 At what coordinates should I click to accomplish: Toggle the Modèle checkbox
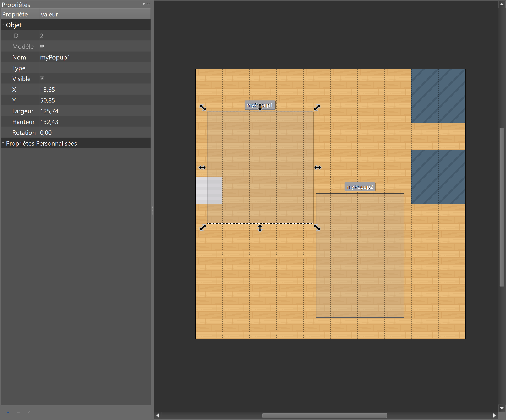[x=42, y=46]
